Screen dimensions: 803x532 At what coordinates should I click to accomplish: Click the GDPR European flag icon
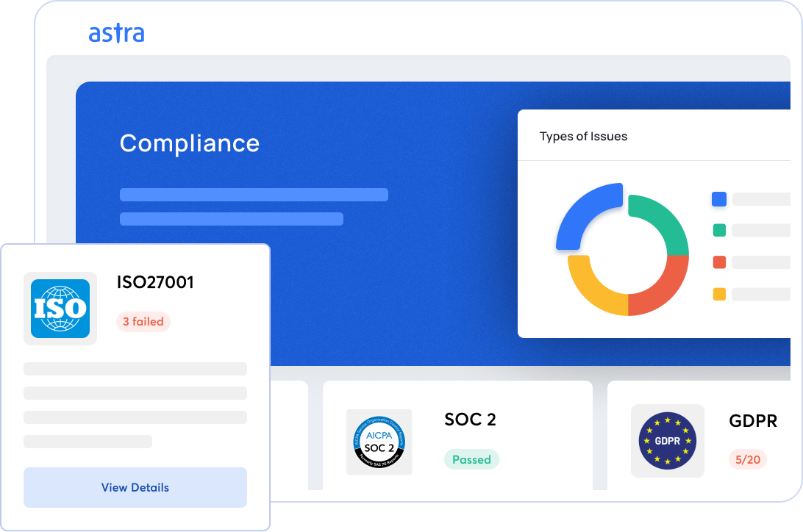click(667, 441)
